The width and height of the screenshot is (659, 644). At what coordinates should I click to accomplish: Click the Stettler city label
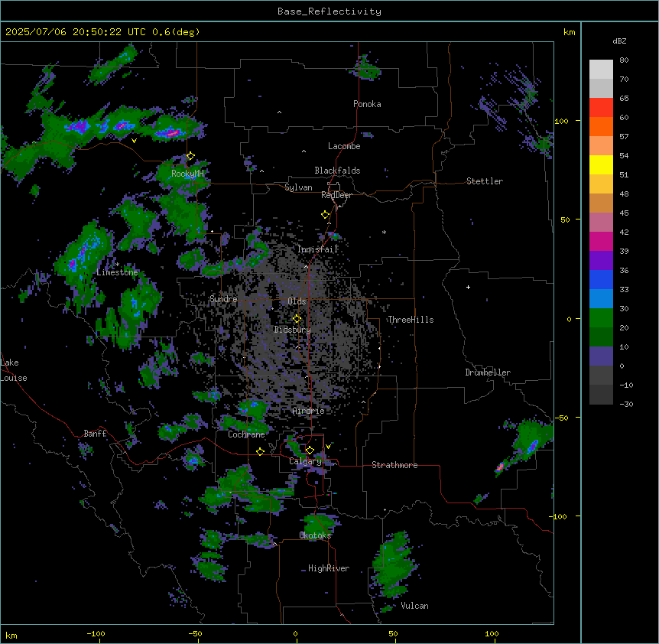click(485, 181)
